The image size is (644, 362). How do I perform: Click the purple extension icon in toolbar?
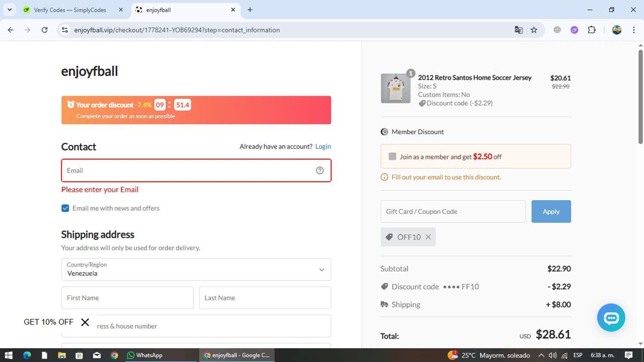point(574,30)
